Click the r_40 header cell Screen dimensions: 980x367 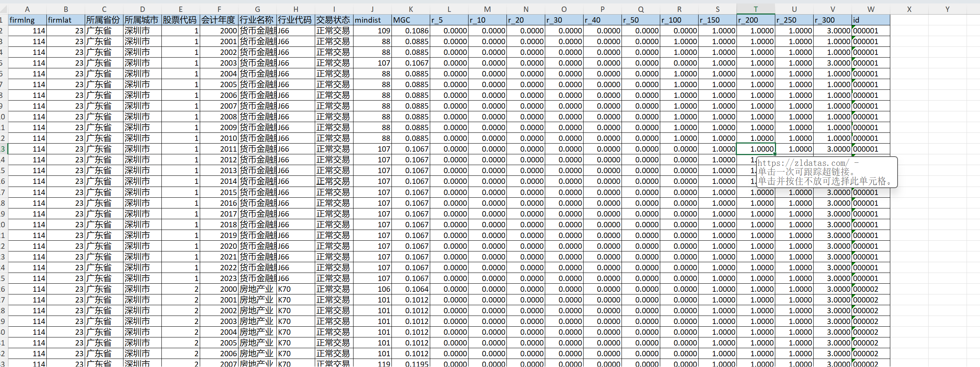coord(602,20)
